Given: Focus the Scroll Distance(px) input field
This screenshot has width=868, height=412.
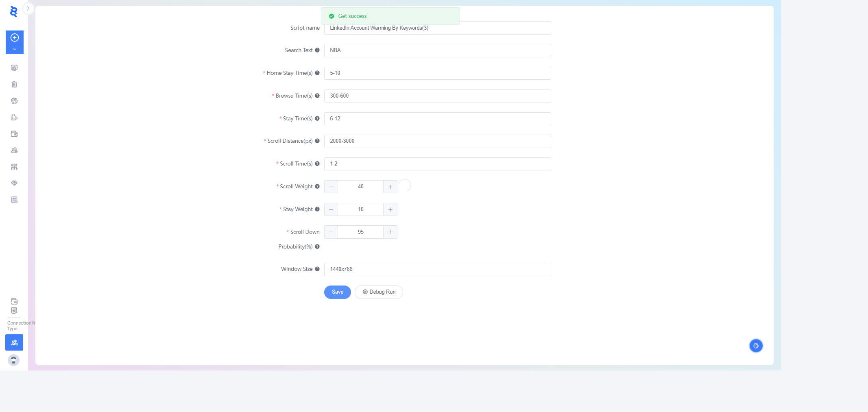Looking at the screenshot, I should (x=437, y=141).
